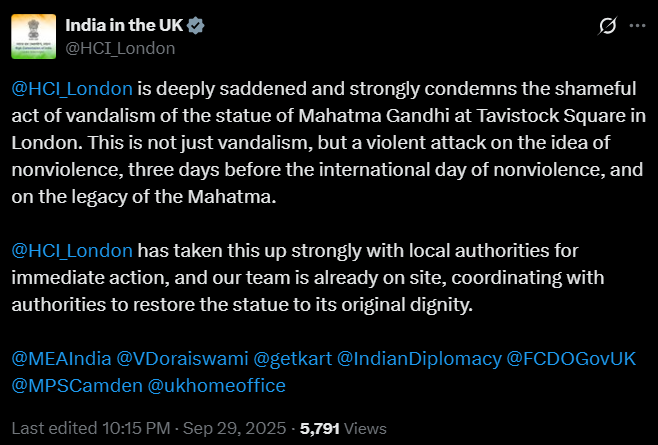
Task: Click the India in the UK profile avatar
Action: coord(34,35)
